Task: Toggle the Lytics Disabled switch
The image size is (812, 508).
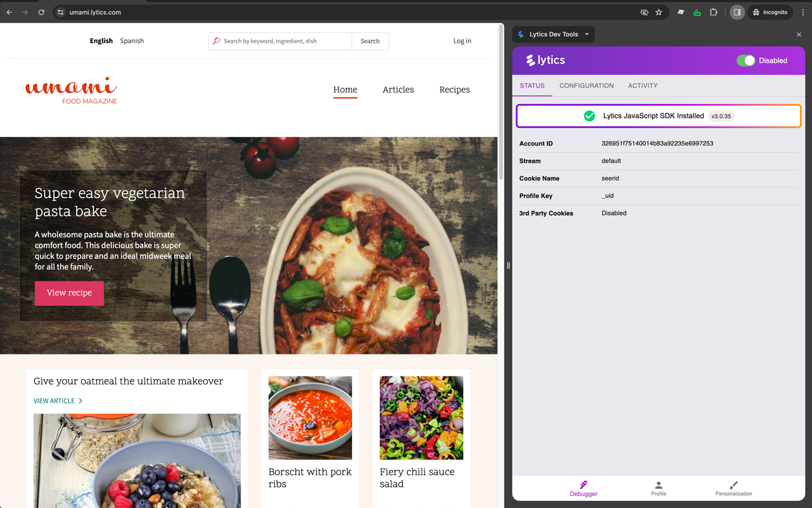Action: 746,60
